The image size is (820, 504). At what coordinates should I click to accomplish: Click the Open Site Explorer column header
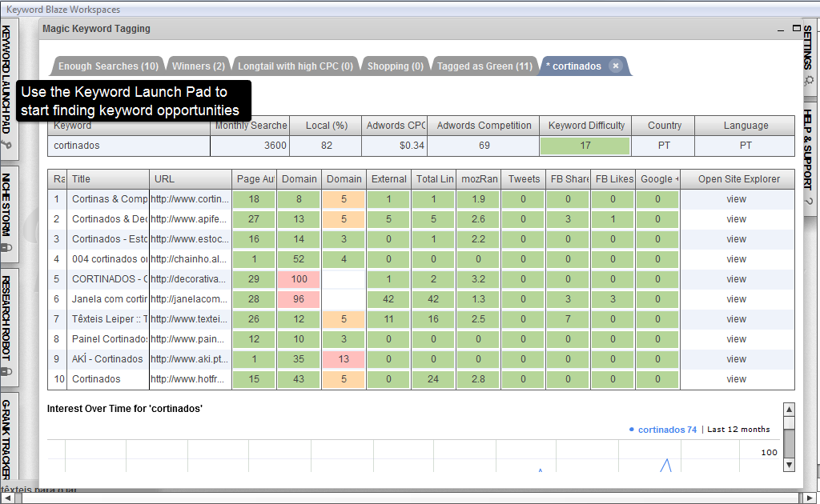coord(738,179)
